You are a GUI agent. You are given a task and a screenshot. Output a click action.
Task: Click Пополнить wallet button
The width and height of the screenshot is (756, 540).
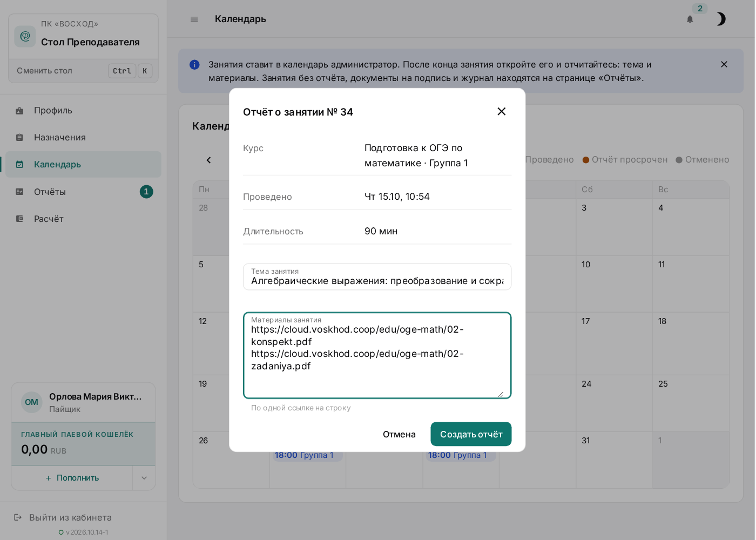72,478
